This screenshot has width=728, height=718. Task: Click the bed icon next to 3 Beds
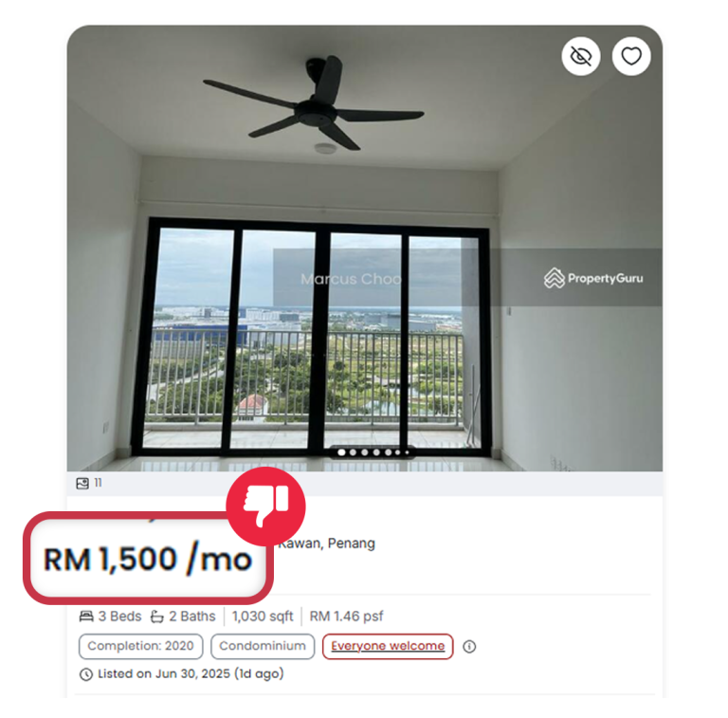86,617
